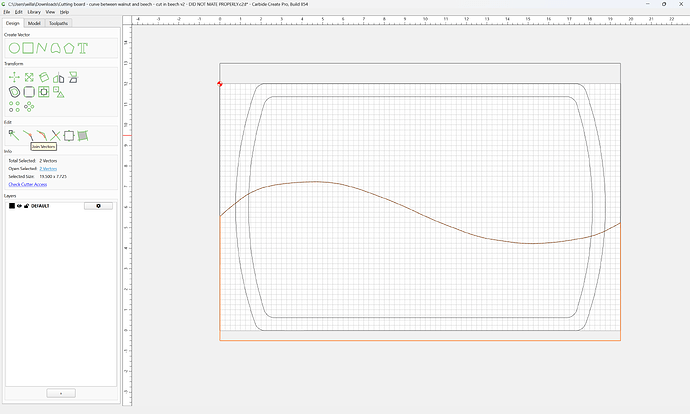Choose the Polyline tool
Viewport: 690px width, 414px height.
(42, 48)
